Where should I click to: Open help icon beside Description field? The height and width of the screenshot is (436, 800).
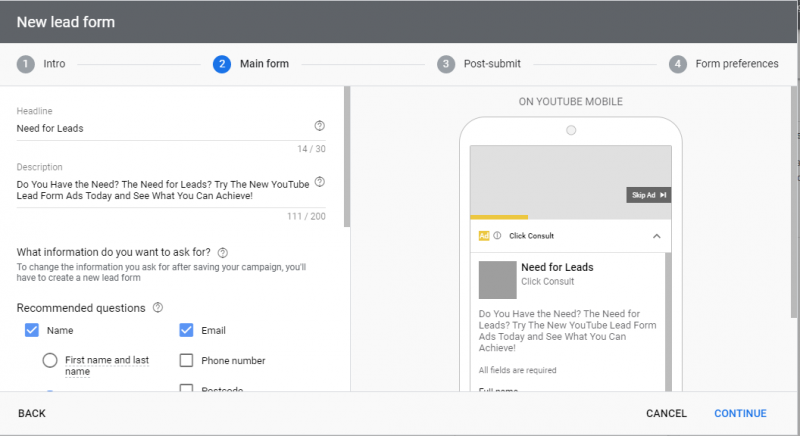click(319, 182)
